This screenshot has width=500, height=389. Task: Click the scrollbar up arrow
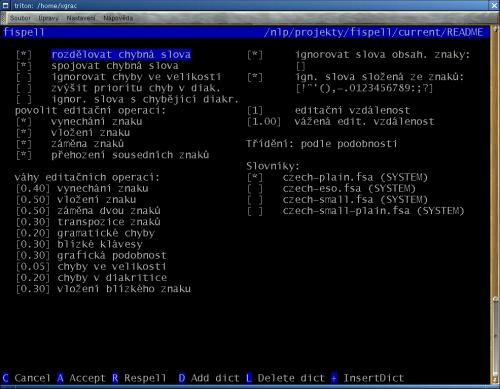[x=495, y=29]
